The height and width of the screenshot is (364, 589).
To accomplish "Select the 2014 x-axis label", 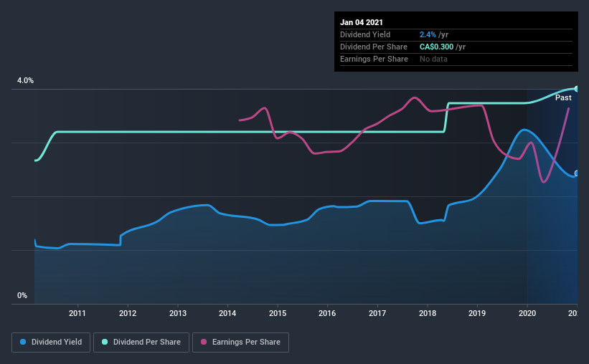I will pyautogui.click(x=227, y=313).
